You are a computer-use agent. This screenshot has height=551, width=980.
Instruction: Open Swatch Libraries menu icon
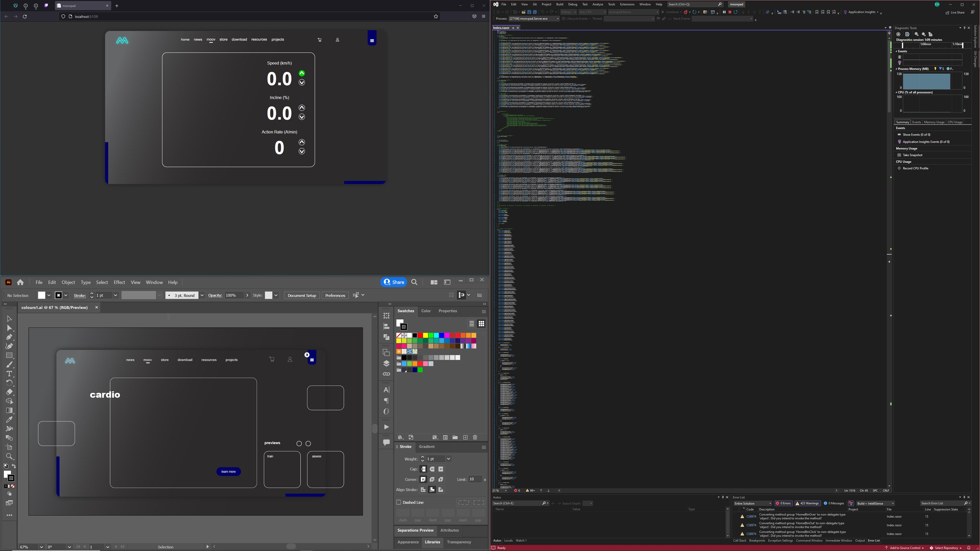click(401, 437)
